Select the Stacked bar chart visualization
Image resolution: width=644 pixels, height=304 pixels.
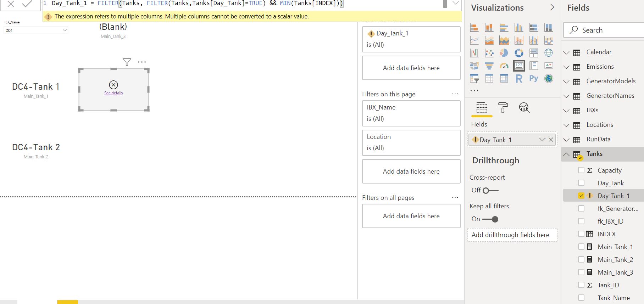[x=474, y=28]
